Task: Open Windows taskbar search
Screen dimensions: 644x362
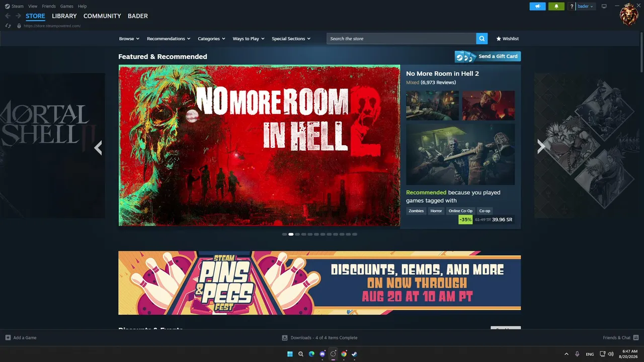Action: pyautogui.click(x=301, y=354)
